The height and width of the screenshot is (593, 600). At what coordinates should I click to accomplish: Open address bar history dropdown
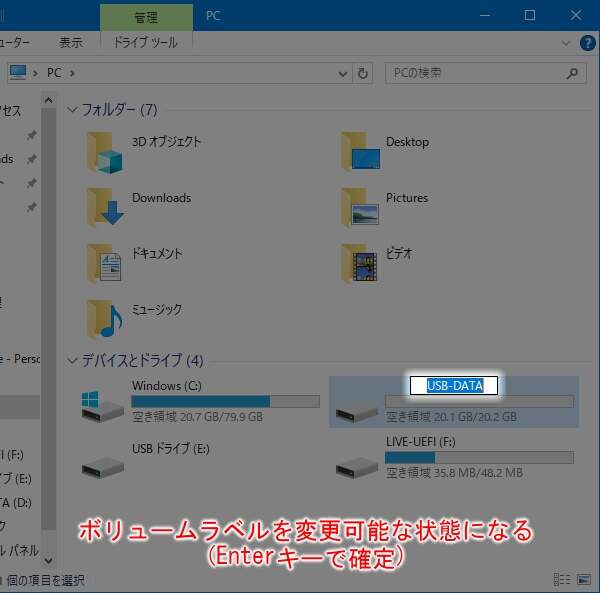click(x=343, y=73)
